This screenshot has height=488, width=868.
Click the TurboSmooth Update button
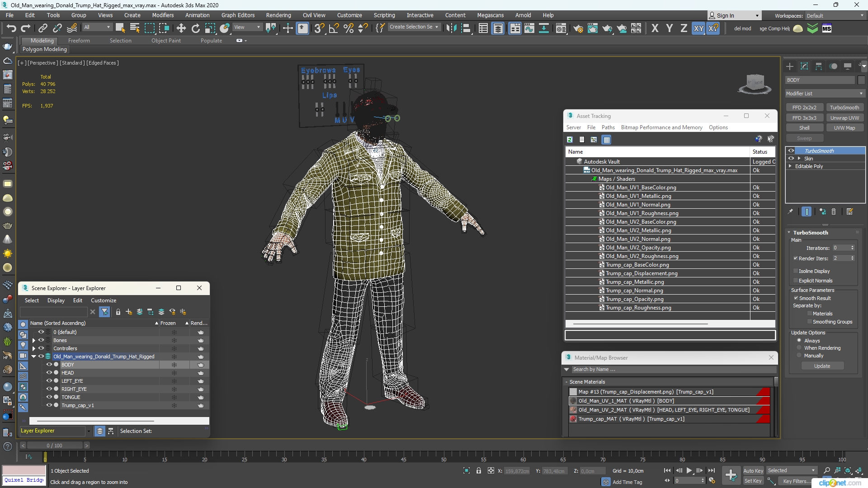point(822,366)
